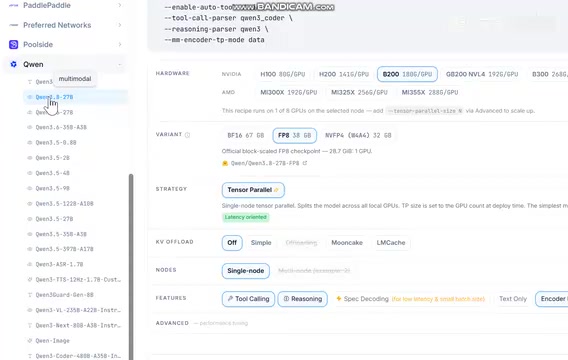
Task: Open Qwen3.5-27B in the sidebar
Action: tap(54, 219)
